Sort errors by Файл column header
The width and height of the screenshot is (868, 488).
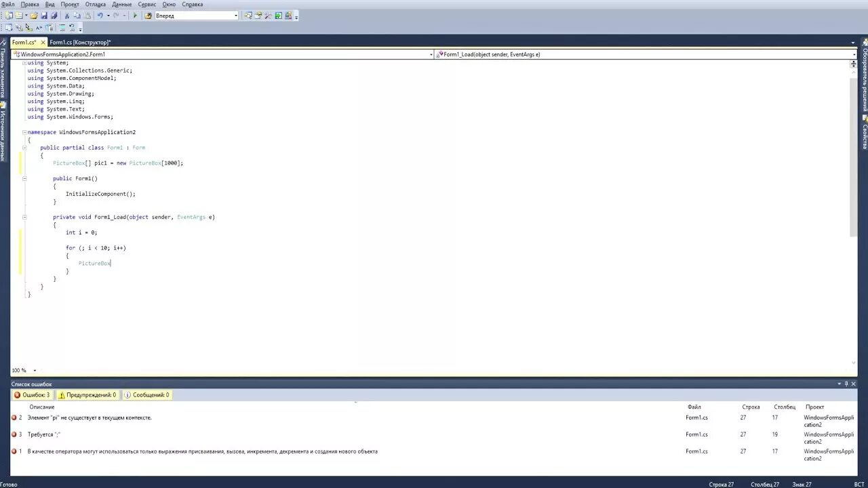(694, 407)
